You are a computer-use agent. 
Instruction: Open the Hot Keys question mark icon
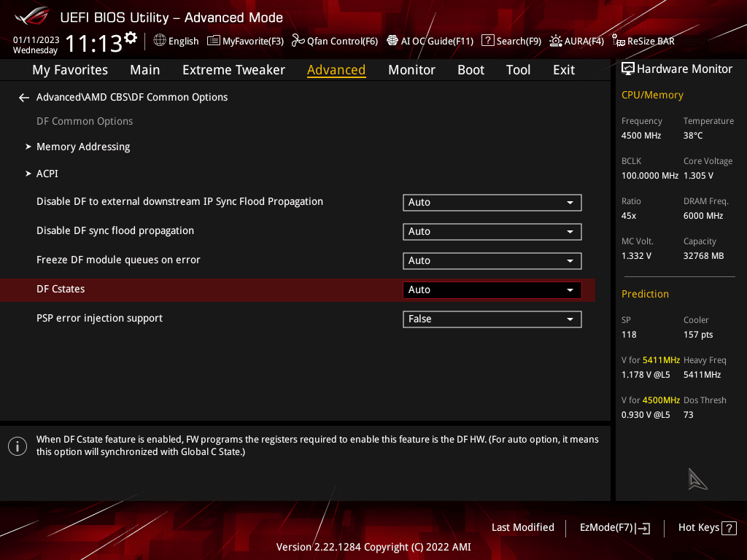pyautogui.click(x=729, y=528)
